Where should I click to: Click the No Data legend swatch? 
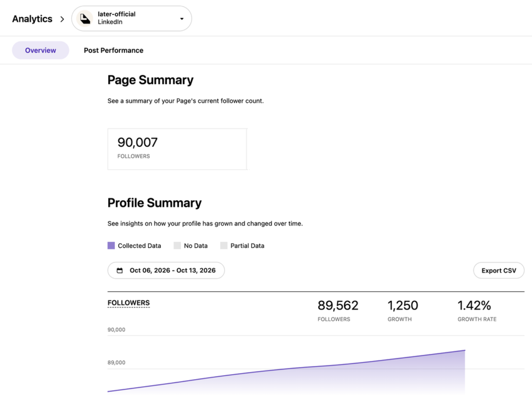pos(177,245)
